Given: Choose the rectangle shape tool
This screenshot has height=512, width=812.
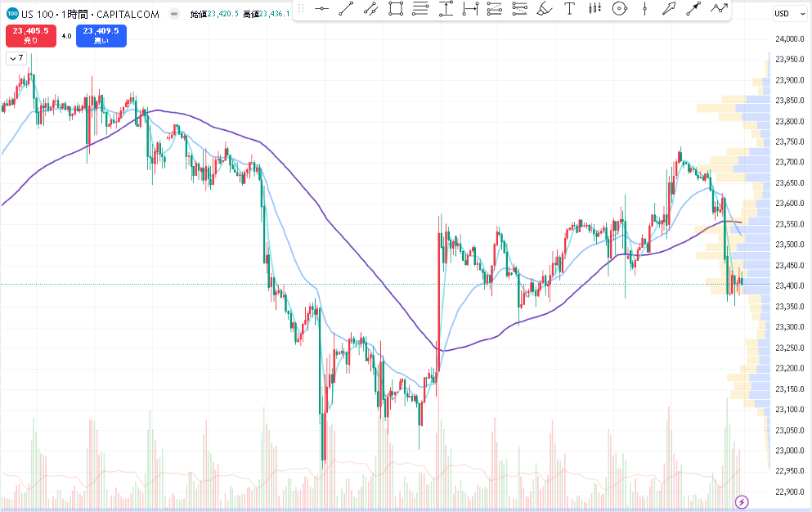Looking at the screenshot, I should click(396, 9).
